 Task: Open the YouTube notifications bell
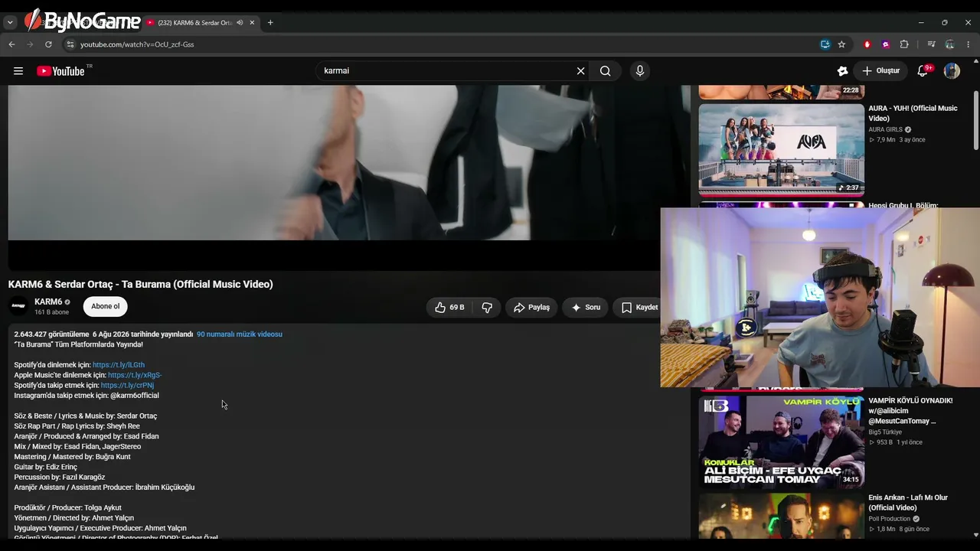[923, 71]
